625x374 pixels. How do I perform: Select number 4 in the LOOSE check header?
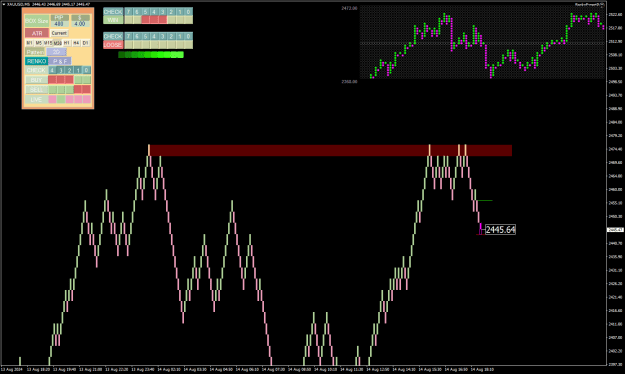pyautogui.click(x=154, y=36)
